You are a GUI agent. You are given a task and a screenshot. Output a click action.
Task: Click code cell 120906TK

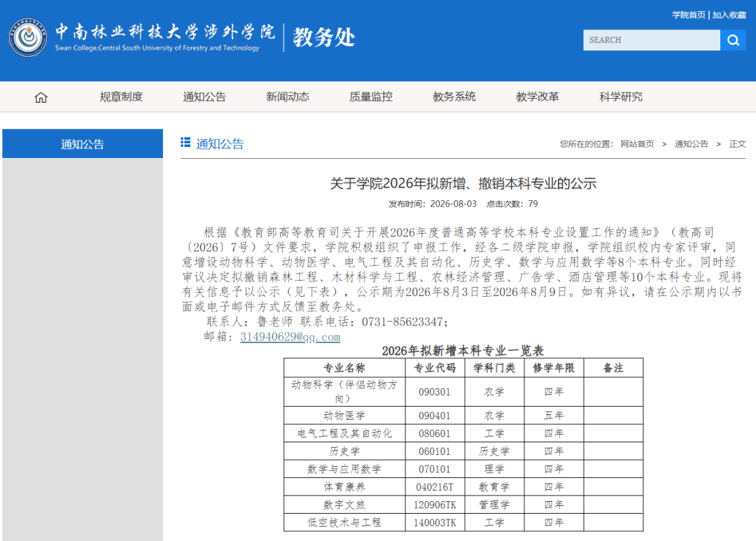coord(435,505)
